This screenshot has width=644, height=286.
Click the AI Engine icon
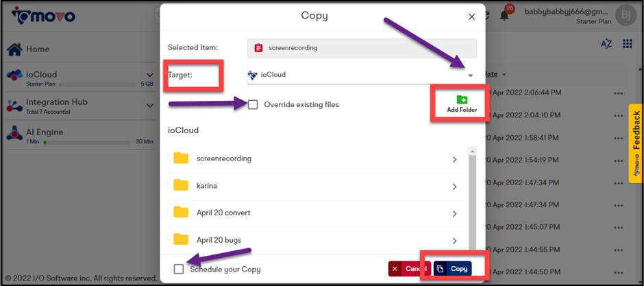(15, 132)
